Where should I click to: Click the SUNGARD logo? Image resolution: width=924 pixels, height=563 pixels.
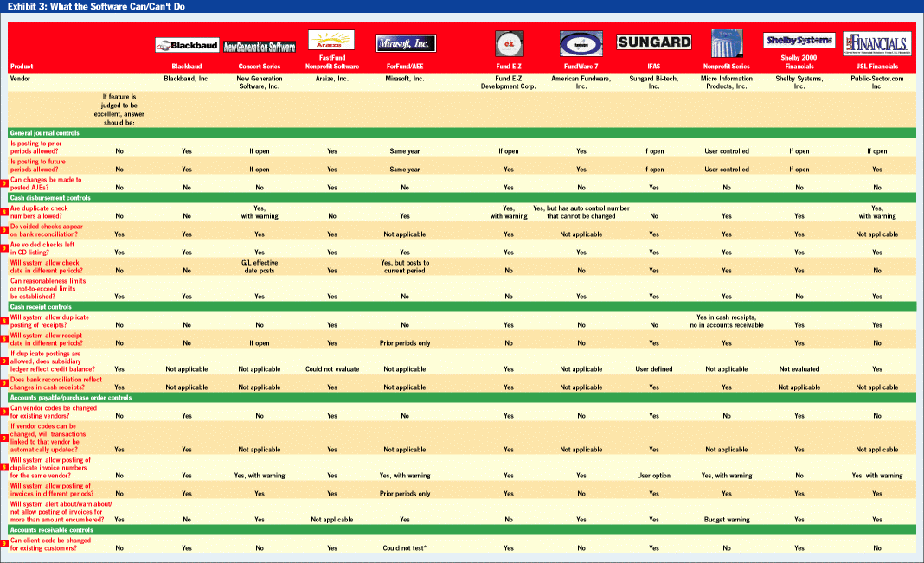[x=654, y=42]
